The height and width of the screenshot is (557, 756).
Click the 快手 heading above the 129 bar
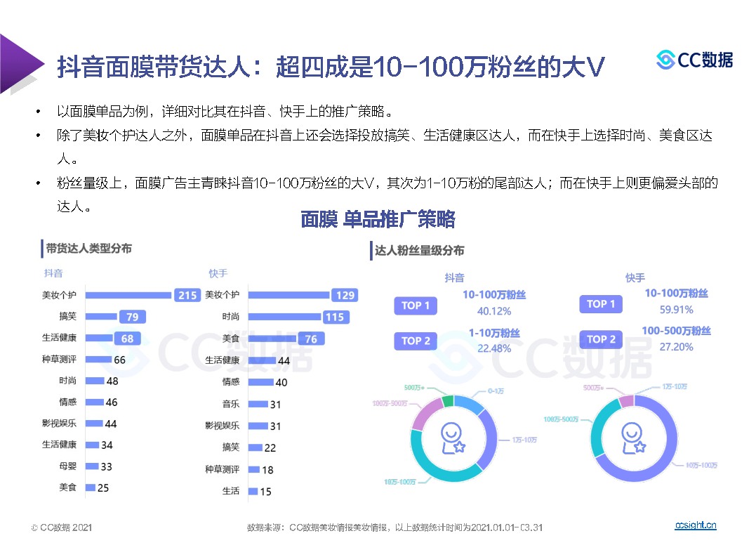[218, 273]
